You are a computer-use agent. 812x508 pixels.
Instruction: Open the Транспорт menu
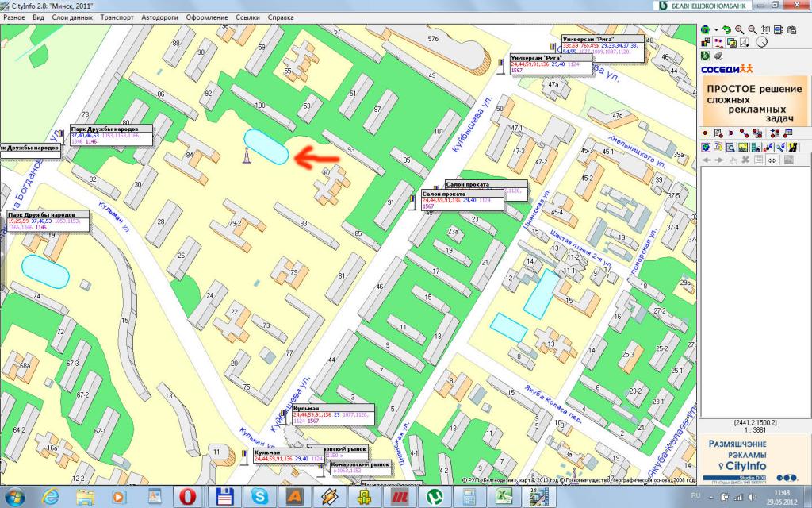tap(117, 17)
